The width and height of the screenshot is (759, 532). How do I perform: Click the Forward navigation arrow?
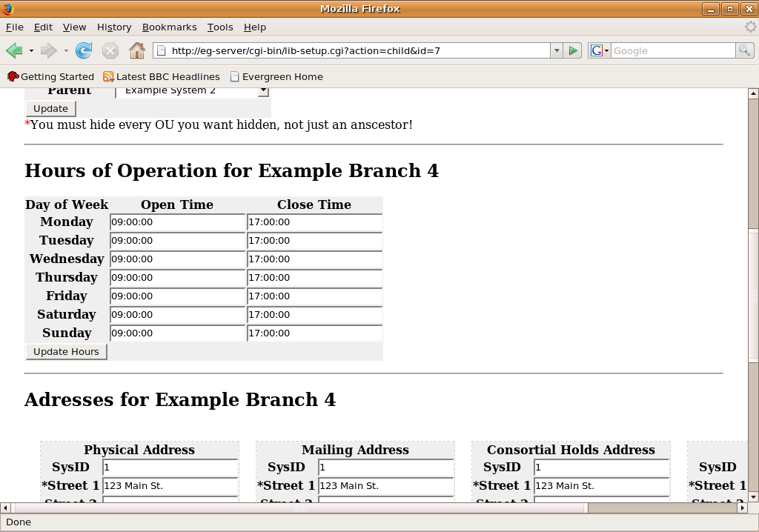[x=49, y=50]
